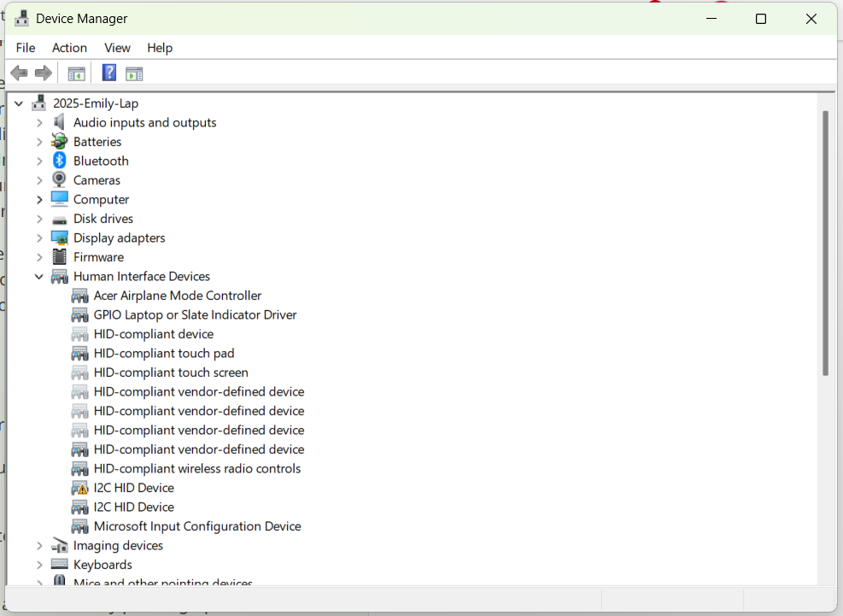Click the vertical scrollbar thumb
This screenshot has height=616, width=843.
826,243
